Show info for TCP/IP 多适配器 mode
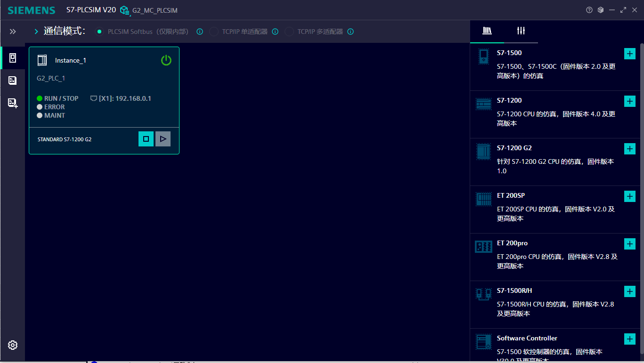This screenshot has width=644, height=363. 351,32
